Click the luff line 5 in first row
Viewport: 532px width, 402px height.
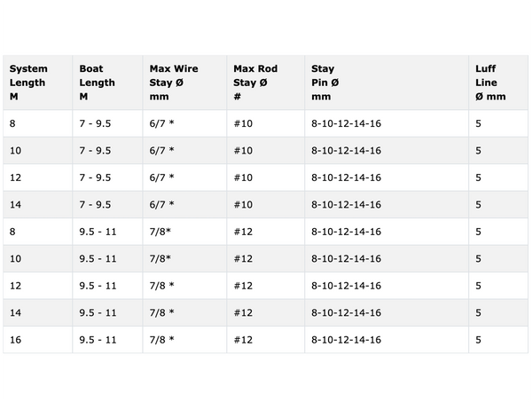click(x=478, y=123)
